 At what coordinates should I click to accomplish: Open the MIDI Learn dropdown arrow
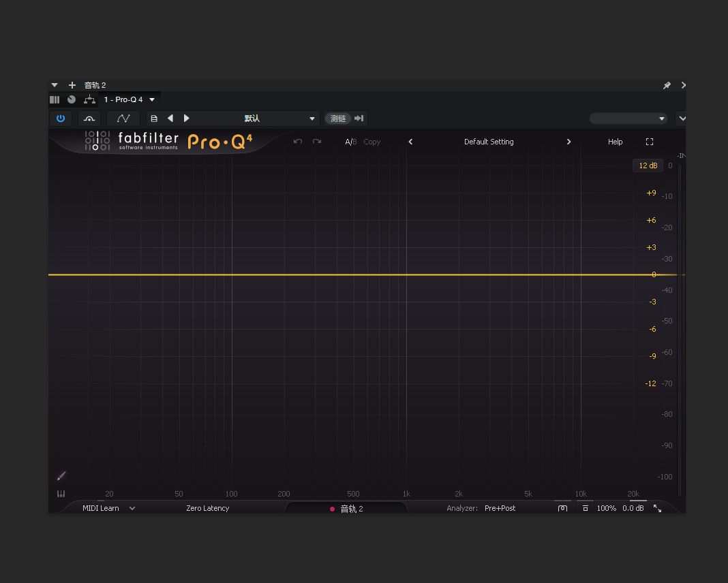132,508
